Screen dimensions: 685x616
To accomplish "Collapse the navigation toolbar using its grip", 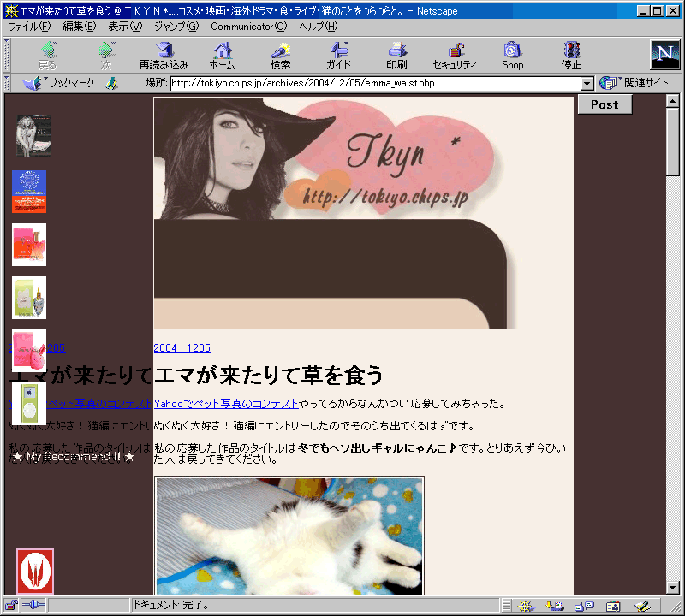I will [7, 55].
